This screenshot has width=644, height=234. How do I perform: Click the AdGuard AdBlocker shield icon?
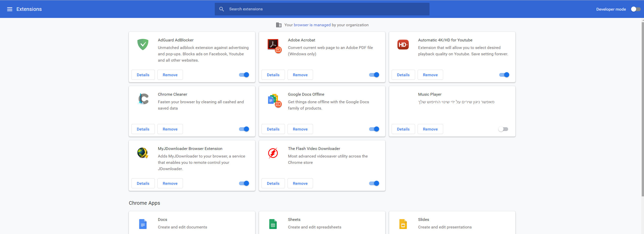point(143,44)
